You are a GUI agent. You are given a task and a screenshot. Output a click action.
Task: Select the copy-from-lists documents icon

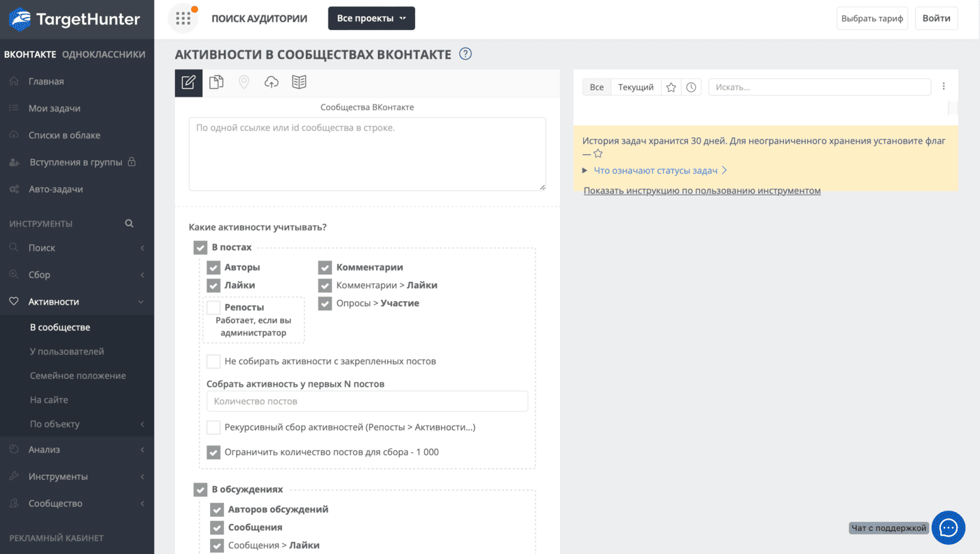pyautogui.click(x=216, y=83)
